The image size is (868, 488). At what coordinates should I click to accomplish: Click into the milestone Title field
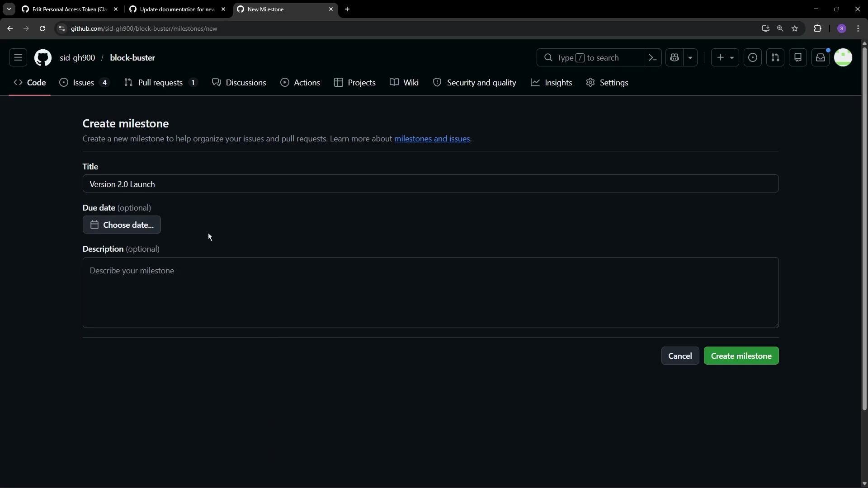point(430,183)
